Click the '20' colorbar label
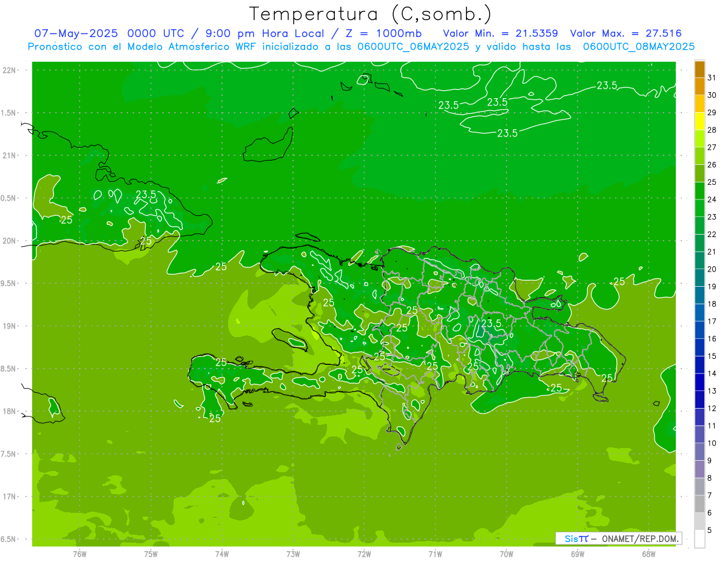The height and width of the screenshot is (562, 728). [712, 269]
